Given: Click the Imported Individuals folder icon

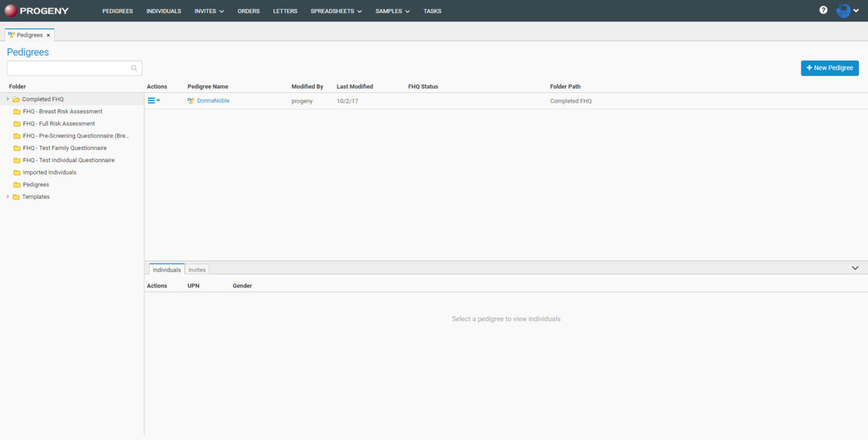Looking at the screenshot, I should 17,173.
